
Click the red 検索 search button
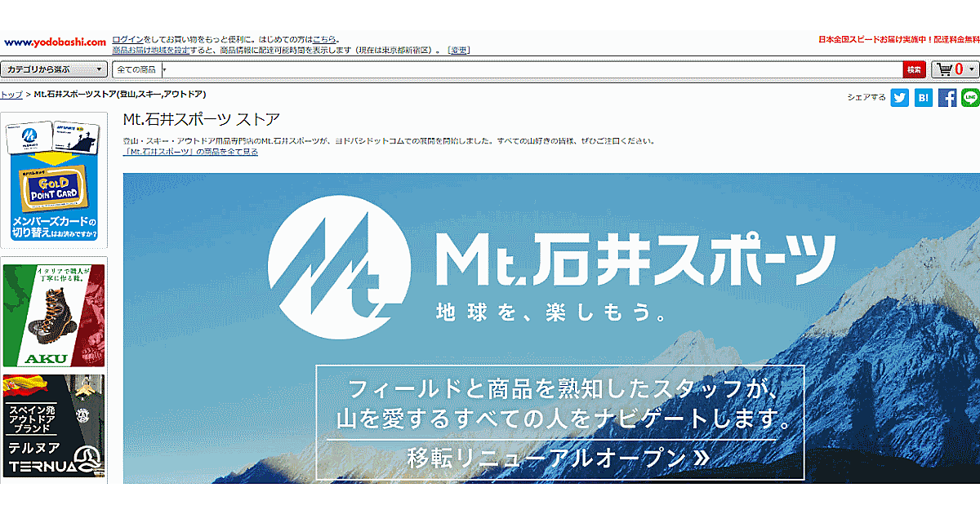(914, 70)
